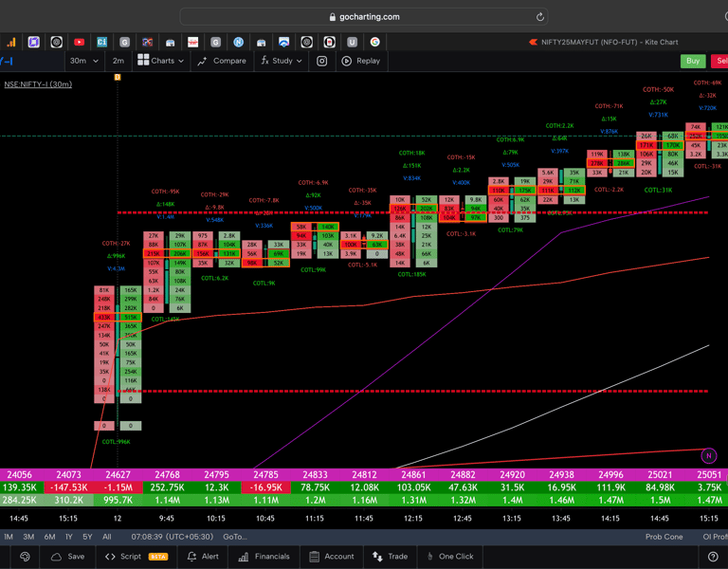728x569 pixels.
Task: Click the Financials bar-chart icon
Action: tap(244, 557)
